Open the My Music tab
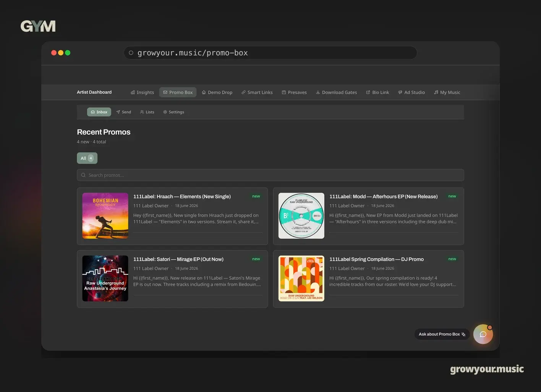The width and height of the screenshot is (541, 392). pyautogui.click(x=447, y=92)
